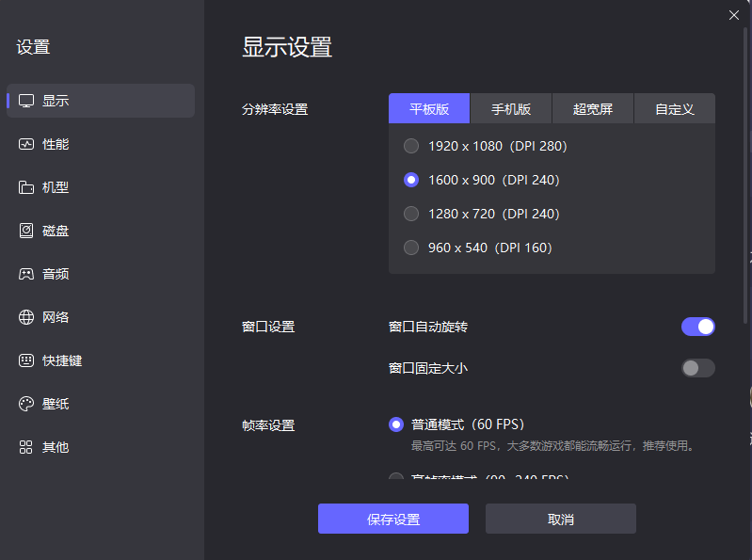Choose 1280 x 720 (DPI 240) resolution

click(482, 214)
